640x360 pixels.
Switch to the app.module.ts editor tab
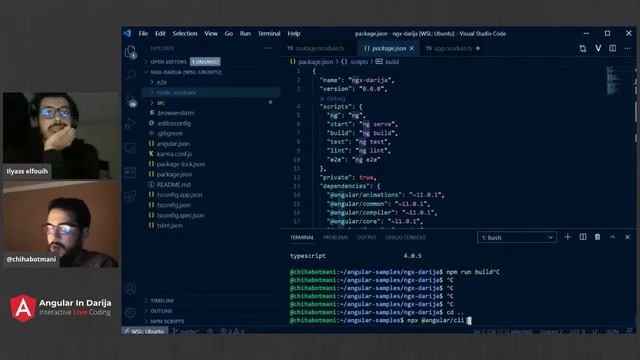[x=452, y=49]
